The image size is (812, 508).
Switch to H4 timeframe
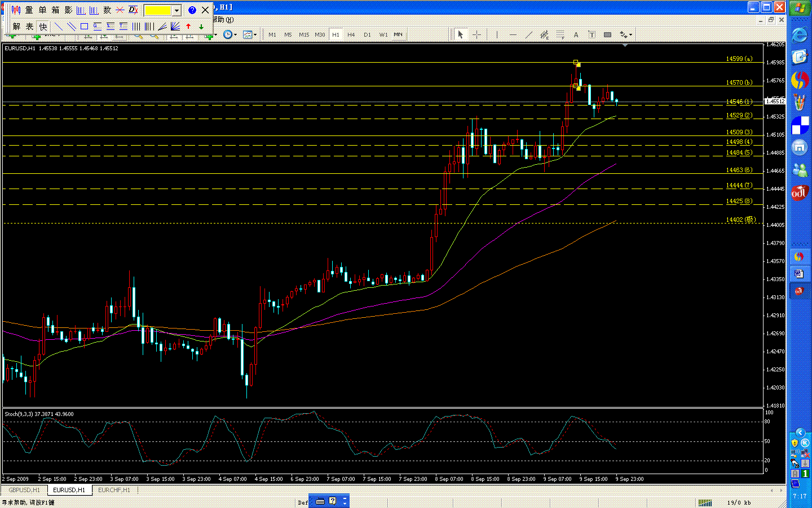(x=351, y=35)
